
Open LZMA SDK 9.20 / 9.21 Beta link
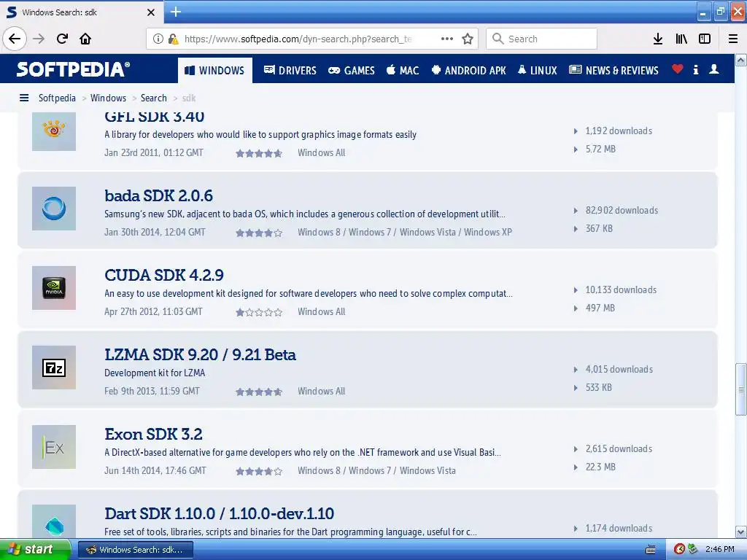pos(200,355)
